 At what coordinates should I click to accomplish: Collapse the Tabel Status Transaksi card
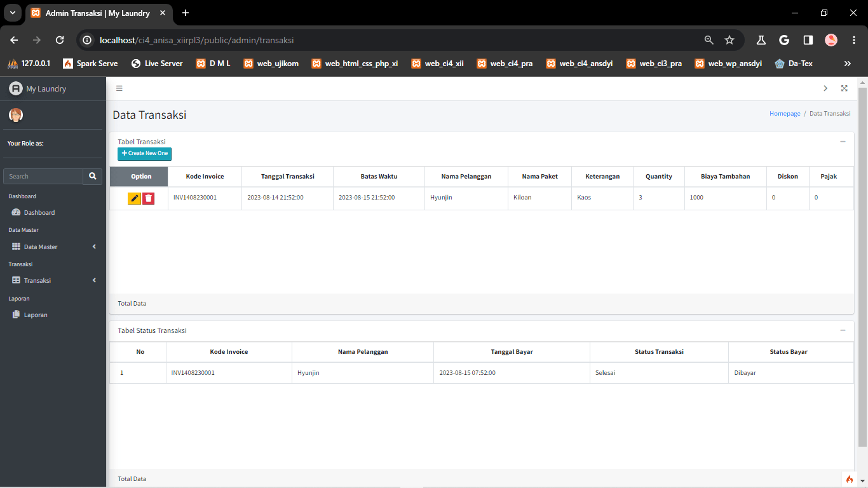[843, 330]
